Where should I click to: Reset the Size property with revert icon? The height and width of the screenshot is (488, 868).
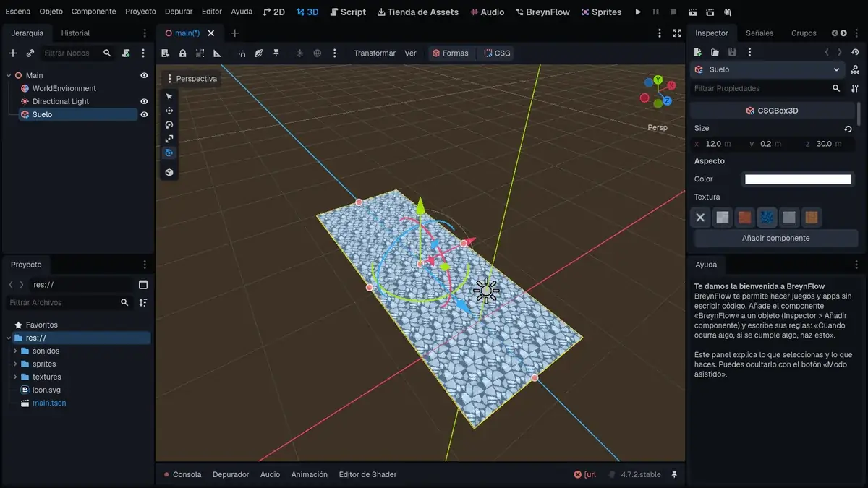click(x=848, y=129)
